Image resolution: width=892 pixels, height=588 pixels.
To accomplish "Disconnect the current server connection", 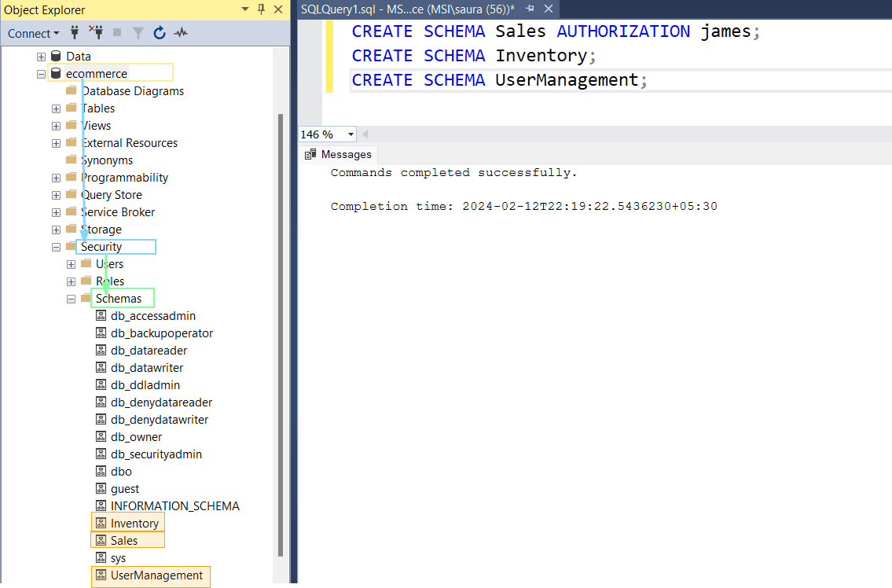I will coord(97,33).
